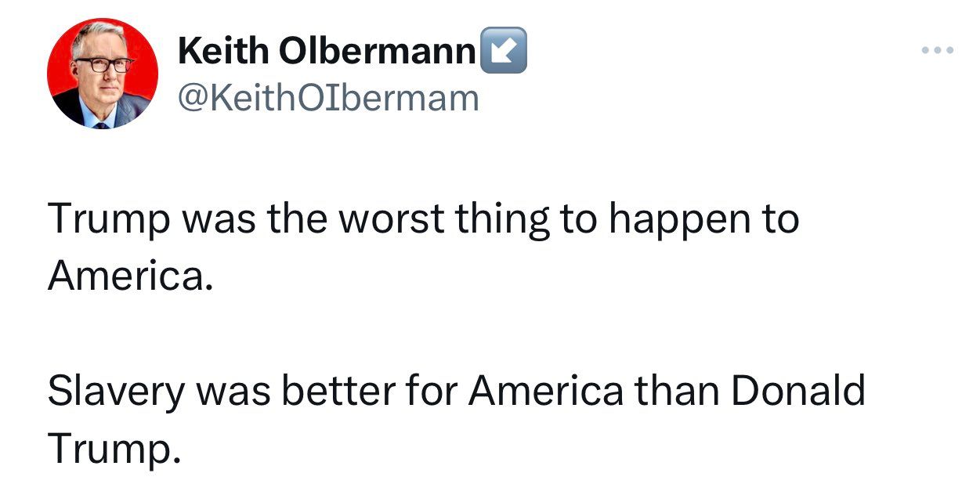Click the word 'worst' in the tweet
Screen dimensions: 980x502
point(382,219)
